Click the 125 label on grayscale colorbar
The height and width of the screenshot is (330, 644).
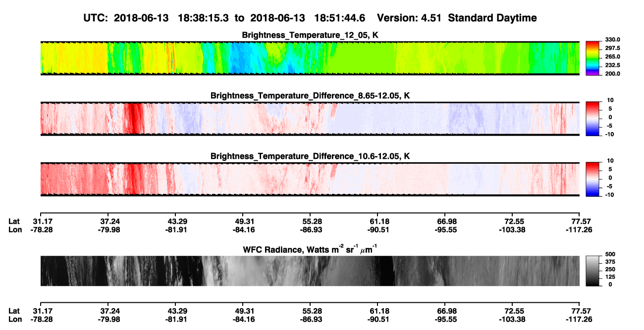(x=609, y=278)
